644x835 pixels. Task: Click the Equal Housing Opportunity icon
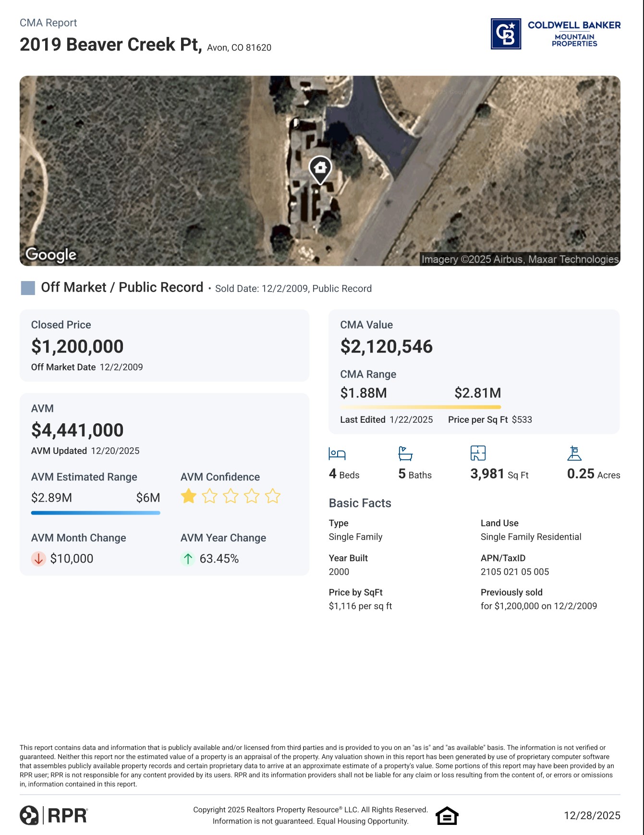(447, 815)
